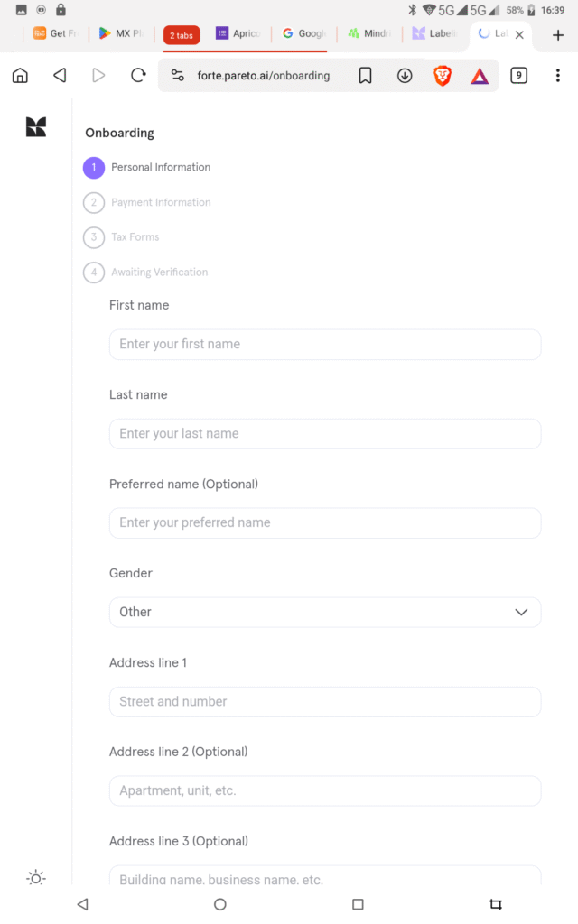Bookmark this page using bookmark icon

(x=365, y=76)
